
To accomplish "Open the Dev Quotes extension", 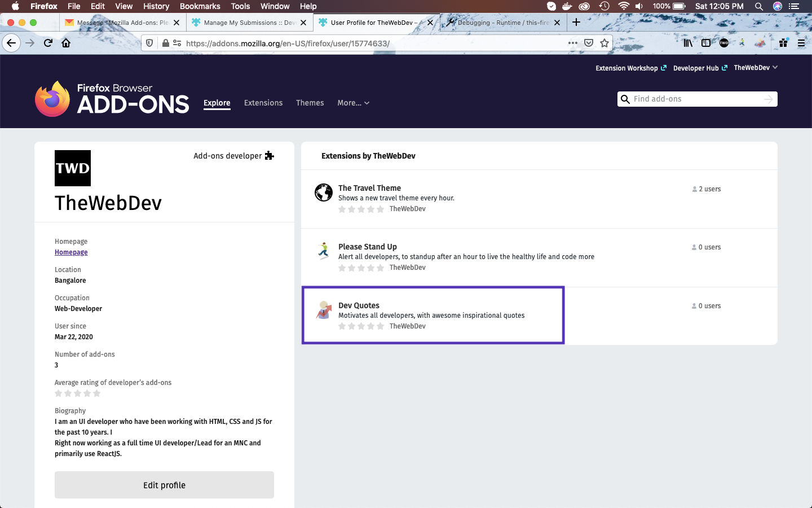I will coord(359,305).
